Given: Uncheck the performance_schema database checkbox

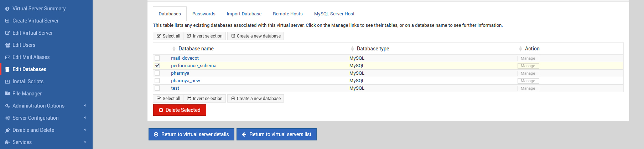Looking at the screenshot, I should tap(157, 66).
